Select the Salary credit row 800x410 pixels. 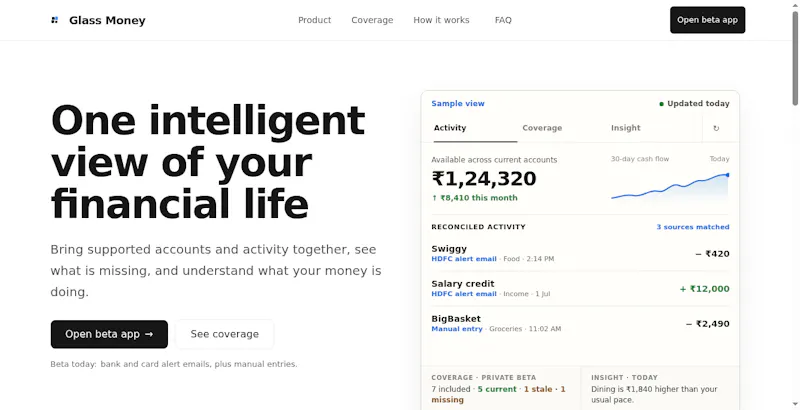pos(580,289)
